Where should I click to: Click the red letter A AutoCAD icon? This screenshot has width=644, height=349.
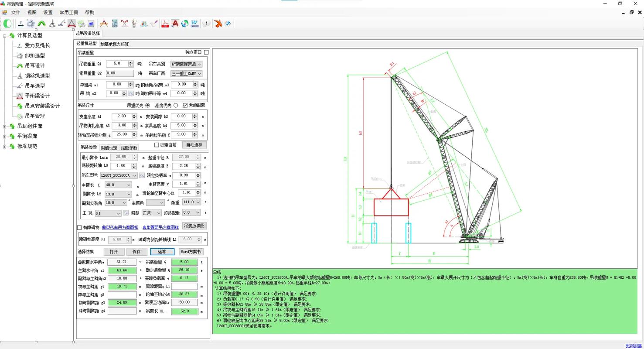point(175,24)
